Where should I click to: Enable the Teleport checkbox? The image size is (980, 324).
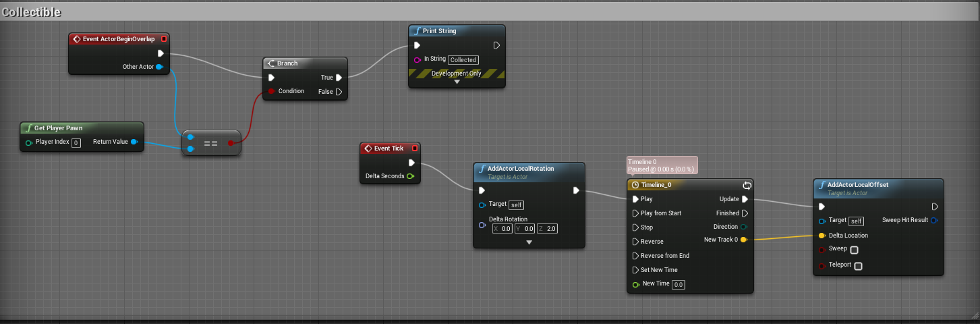tap(858, 266)
